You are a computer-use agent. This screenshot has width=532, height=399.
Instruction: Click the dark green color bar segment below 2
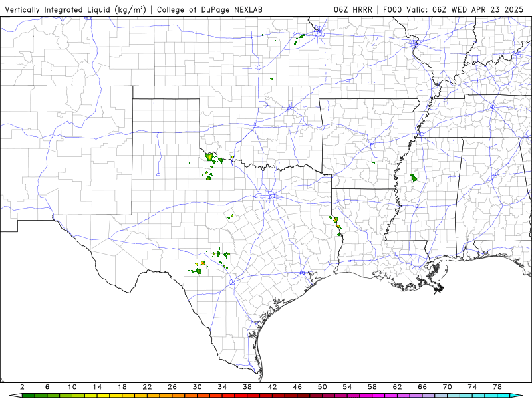29,396
